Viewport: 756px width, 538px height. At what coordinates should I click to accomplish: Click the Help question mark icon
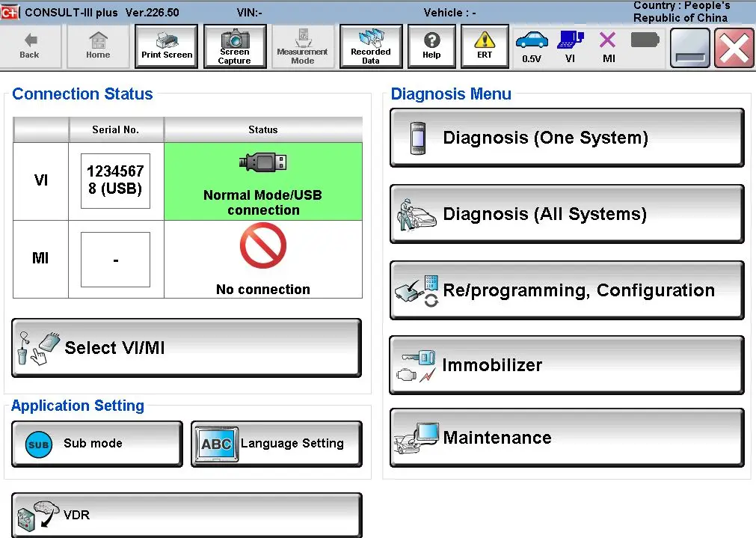tap(431, 46)
